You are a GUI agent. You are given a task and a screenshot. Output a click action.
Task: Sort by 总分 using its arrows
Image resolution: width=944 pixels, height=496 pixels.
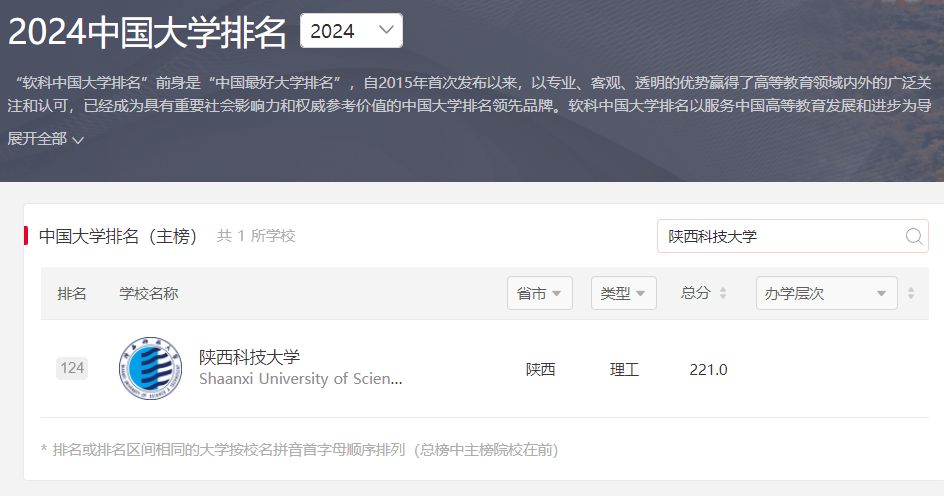pos(722,293)
